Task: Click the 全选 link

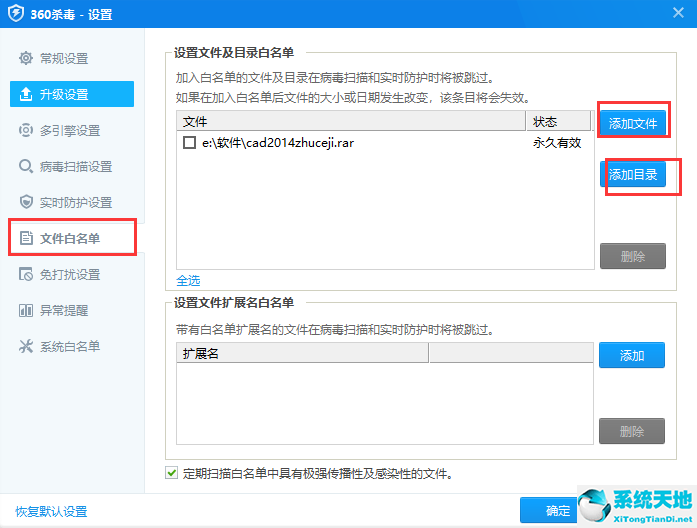Action: click(x=188, y=281)
